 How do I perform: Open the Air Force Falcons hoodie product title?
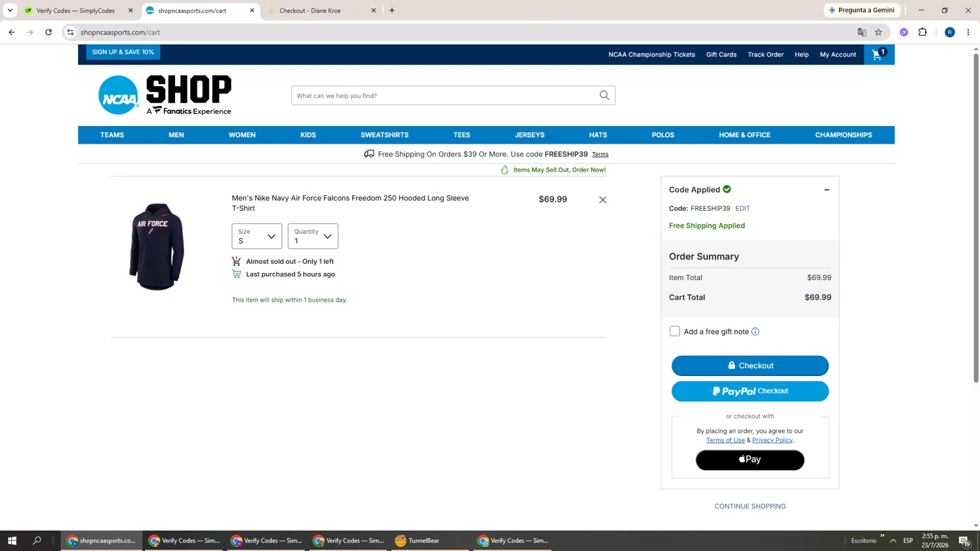[350, 203]
